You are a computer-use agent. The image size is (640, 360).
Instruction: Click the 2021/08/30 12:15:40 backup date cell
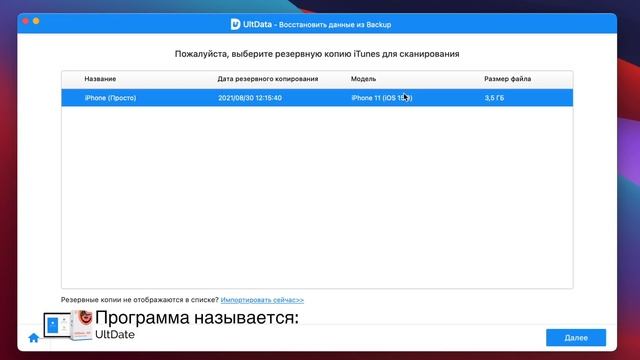(250, 98)
